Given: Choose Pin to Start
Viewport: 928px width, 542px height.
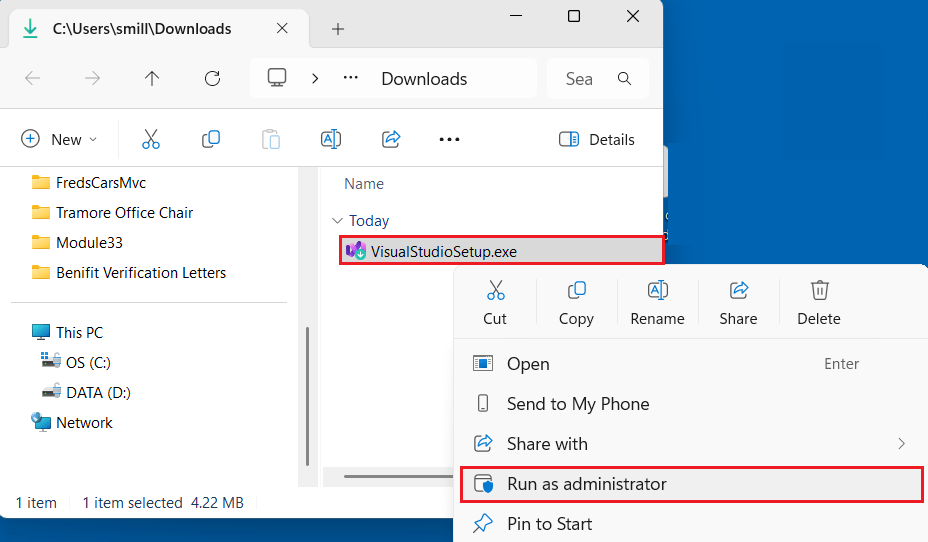Looking at the screenshot, I should tap(691, 524).
